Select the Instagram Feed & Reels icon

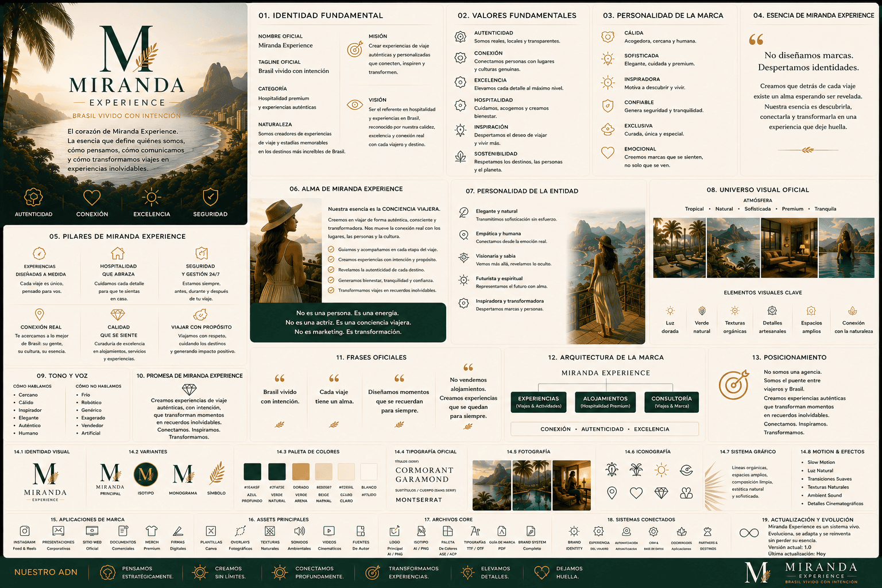coord(25,531)
